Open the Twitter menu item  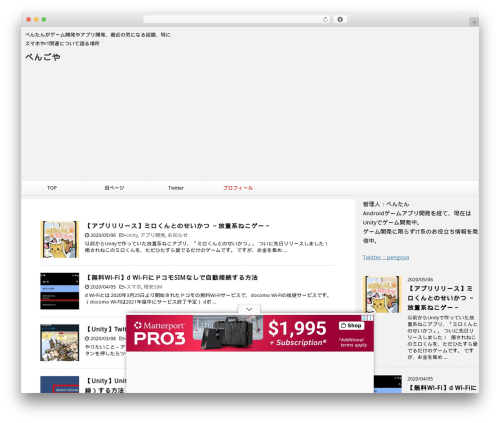(176, 188)
